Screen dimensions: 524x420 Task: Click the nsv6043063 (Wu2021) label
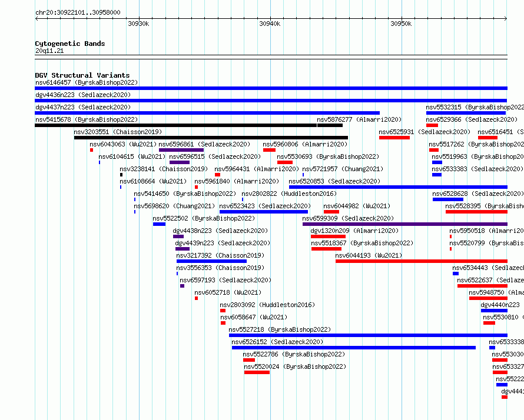[123, 144]
